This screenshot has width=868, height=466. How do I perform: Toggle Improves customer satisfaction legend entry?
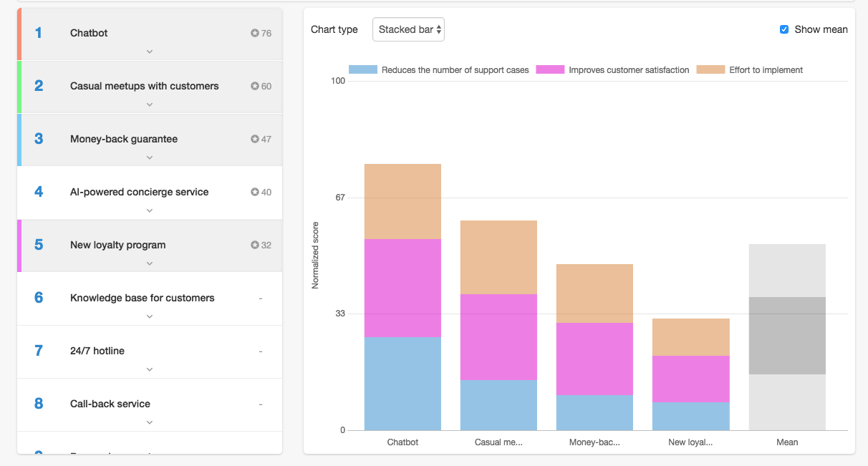(628, 70)
